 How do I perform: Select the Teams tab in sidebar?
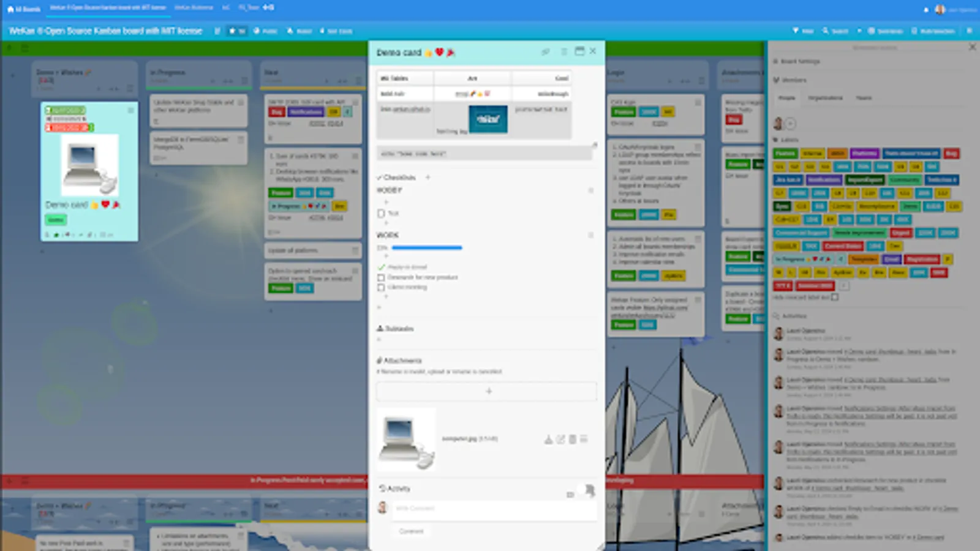point(864,98)
